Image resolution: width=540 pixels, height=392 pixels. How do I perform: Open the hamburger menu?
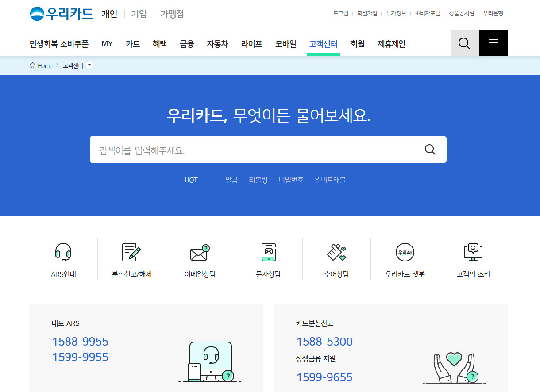[x=493, y=43]
